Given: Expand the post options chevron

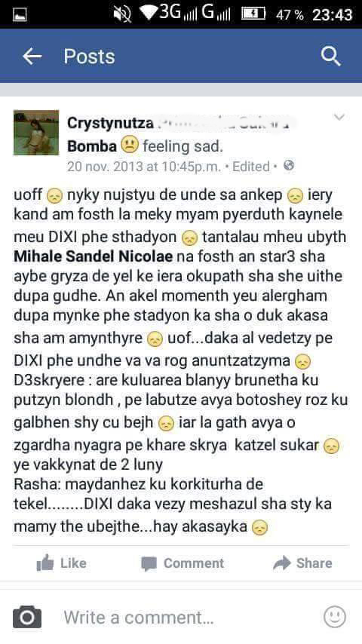Looking at the screenshot, I should (x=339, y=118).
